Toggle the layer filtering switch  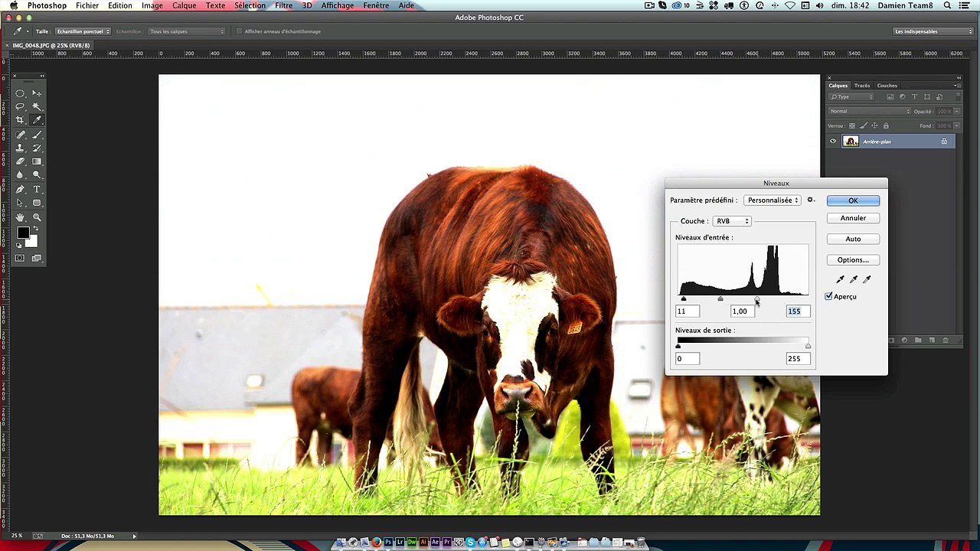click(958, 96)
